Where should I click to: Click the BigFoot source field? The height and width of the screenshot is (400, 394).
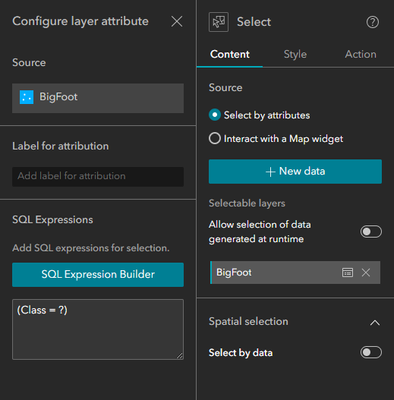point(98,98)
